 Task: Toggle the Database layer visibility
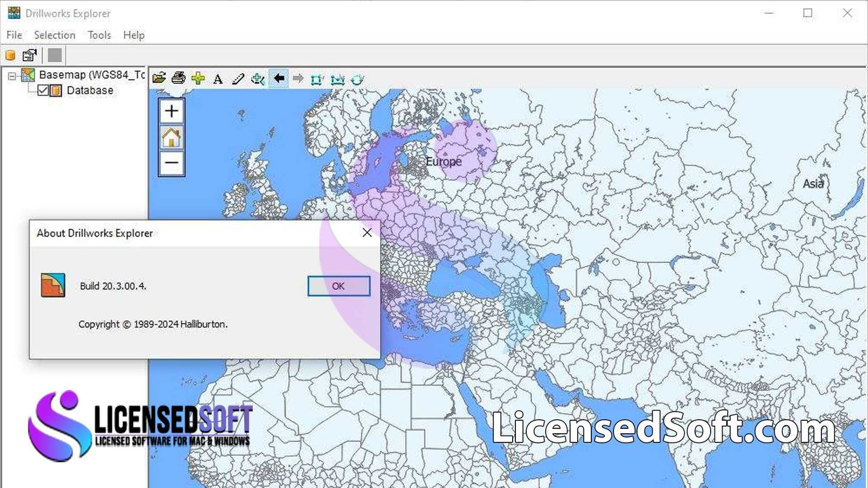(43, 90)
